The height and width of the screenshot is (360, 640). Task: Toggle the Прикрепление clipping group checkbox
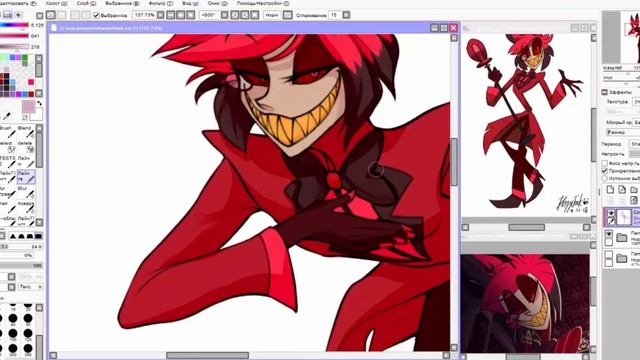click(x=604, y=171)
